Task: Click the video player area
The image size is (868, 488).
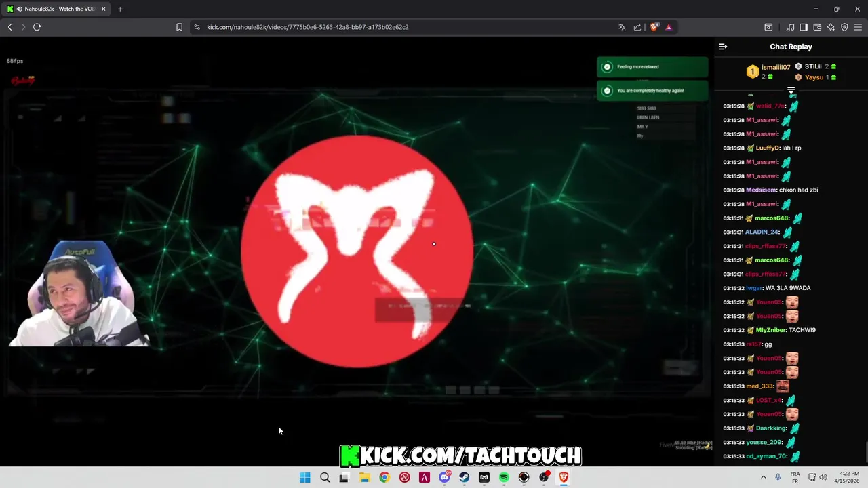Action: pos(357,252)
